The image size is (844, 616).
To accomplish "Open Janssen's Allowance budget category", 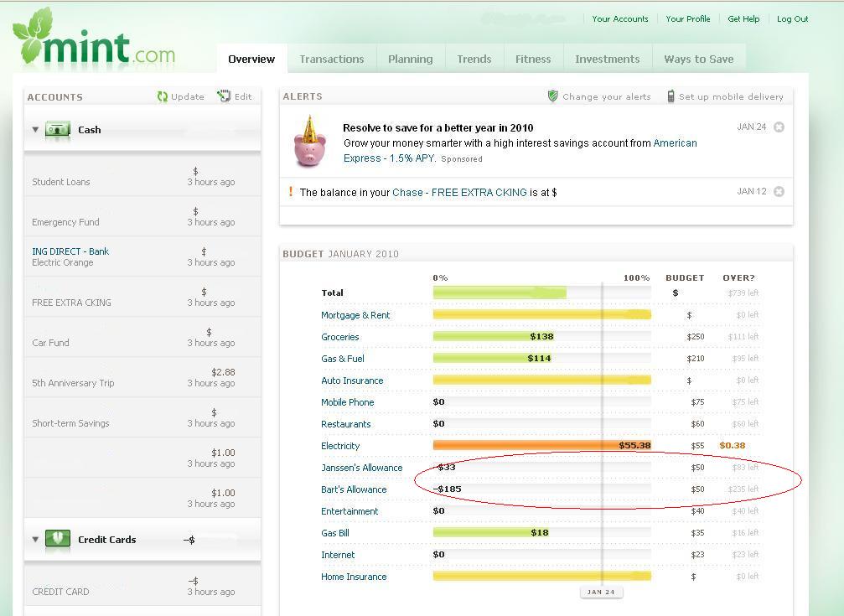I will click(x=362, y=468).
